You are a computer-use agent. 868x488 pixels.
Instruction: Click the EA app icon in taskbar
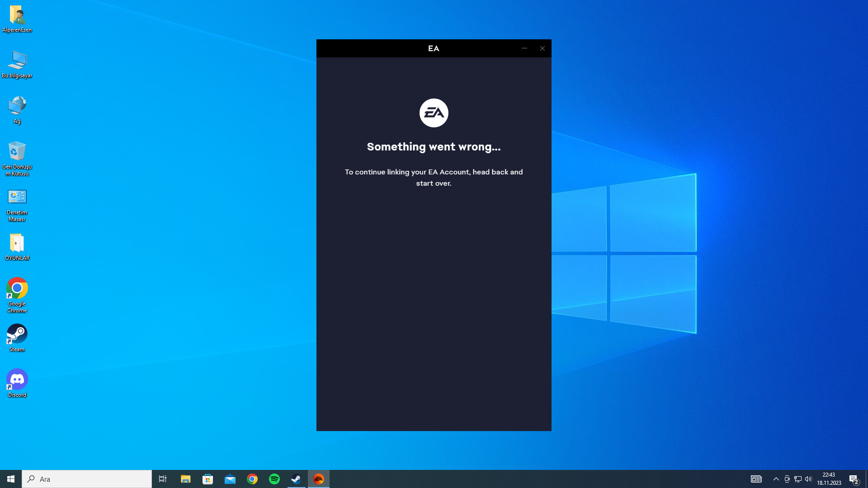(319, 479)
